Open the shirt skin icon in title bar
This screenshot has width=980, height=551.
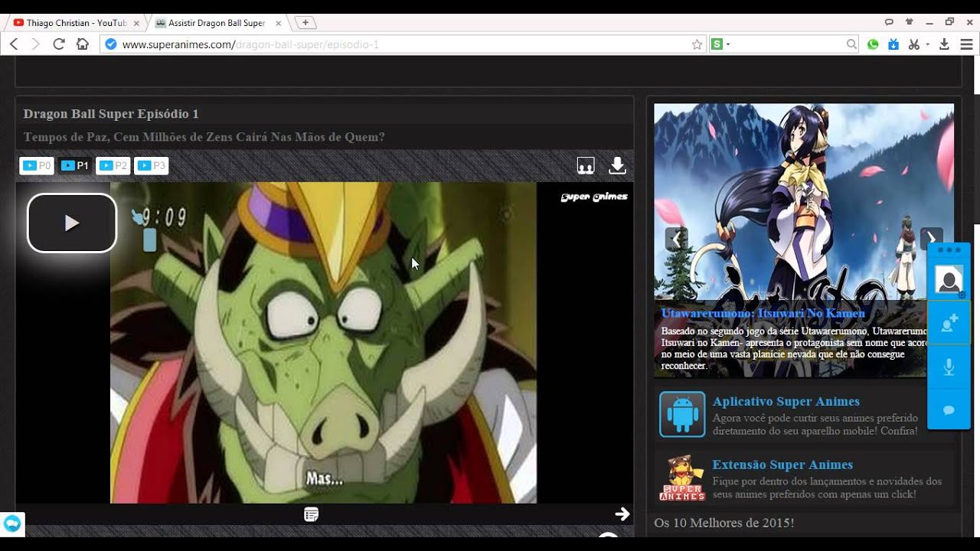[909, 22]
